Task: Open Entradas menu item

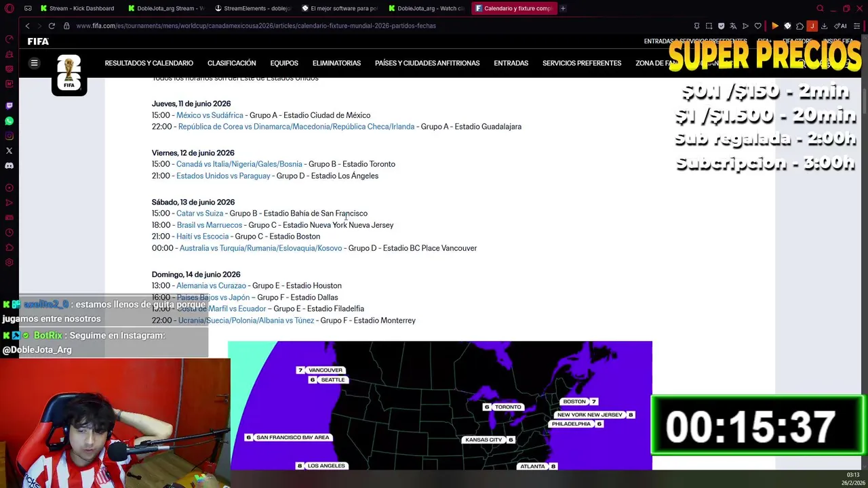Action: (x=511, y=63)
